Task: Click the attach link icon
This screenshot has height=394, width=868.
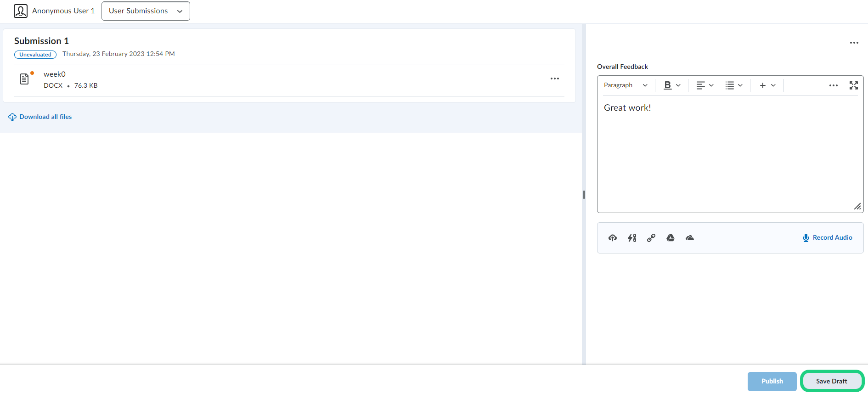Action: pos(651,238)
